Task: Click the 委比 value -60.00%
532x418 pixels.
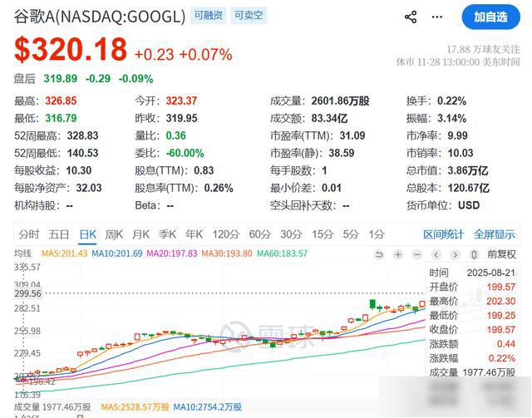Action: click(x=185, y=153)
